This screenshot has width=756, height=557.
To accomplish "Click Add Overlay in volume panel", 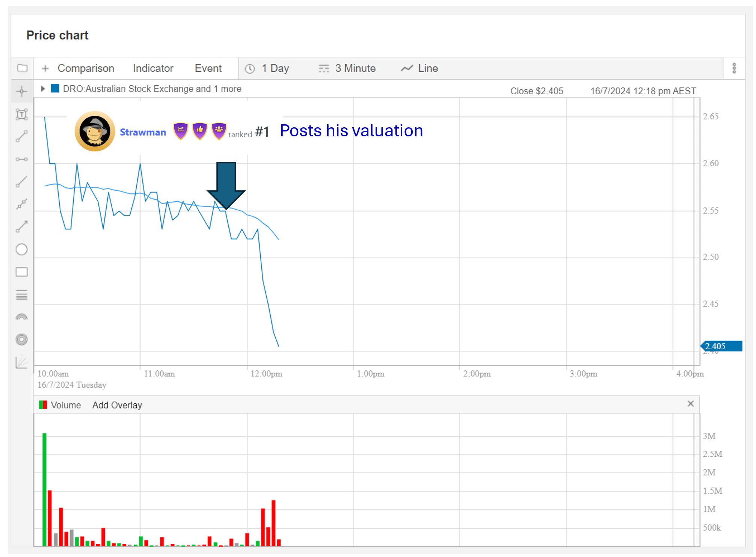I will tap(117, 405).
